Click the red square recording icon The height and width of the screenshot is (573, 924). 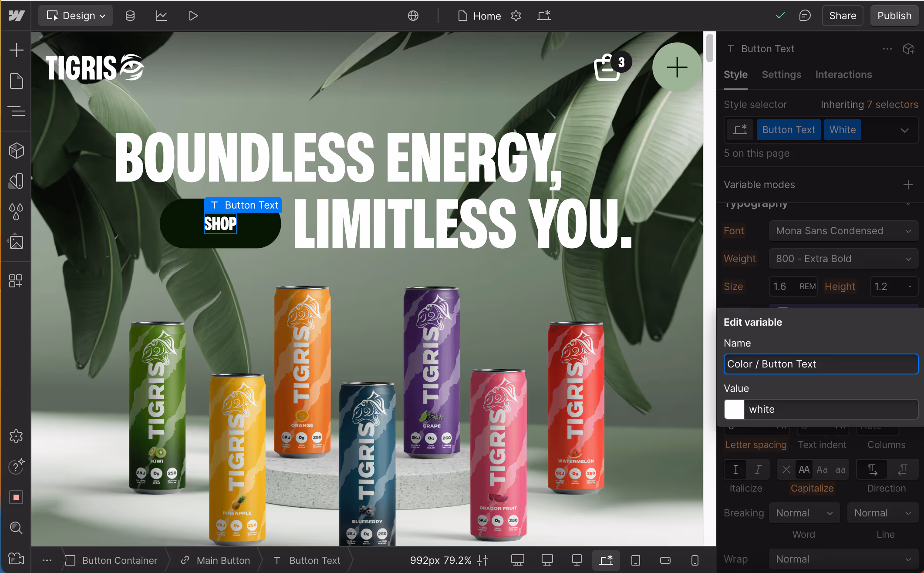point(16,497)
